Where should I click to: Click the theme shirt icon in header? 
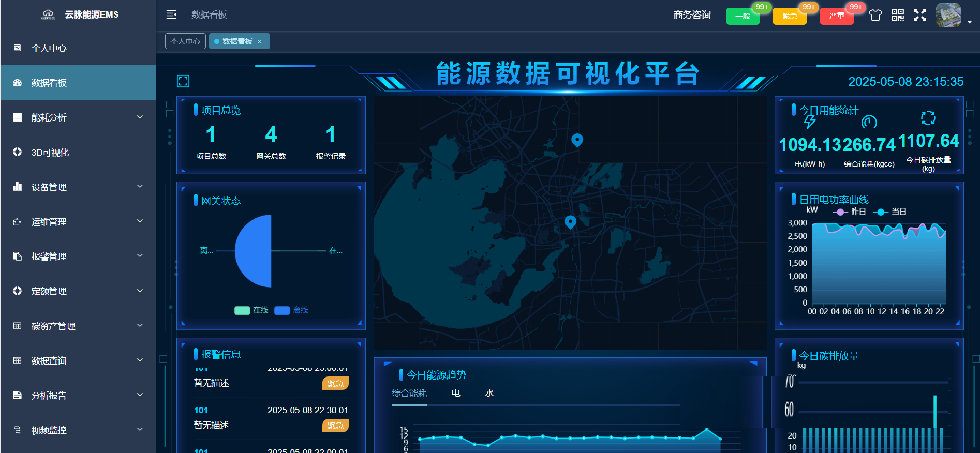tap(875, 15)
